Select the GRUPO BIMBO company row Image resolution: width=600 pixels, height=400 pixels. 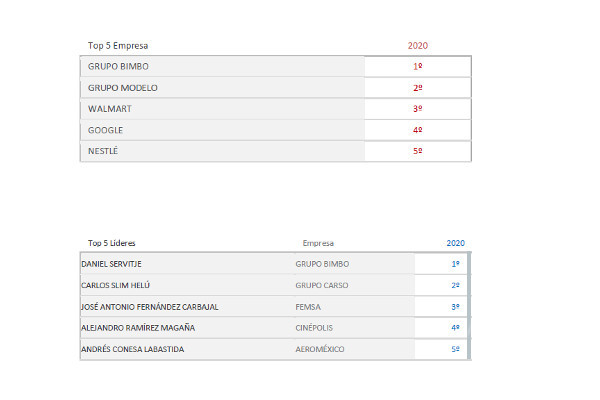coord(276,66)
